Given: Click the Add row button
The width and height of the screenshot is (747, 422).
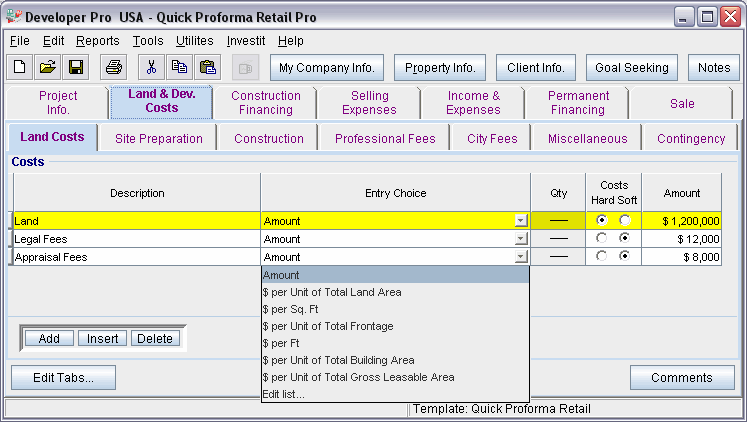Looking at the screenshot, I should point(49,339).
